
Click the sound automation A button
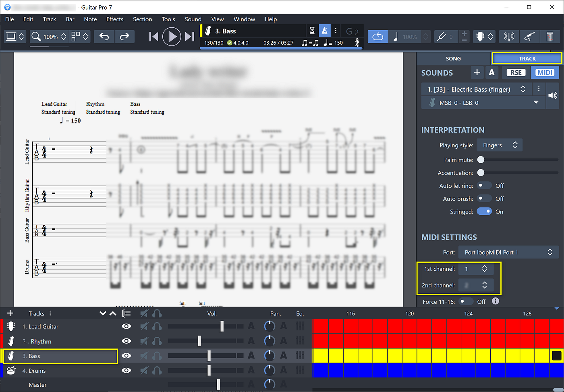491,73
